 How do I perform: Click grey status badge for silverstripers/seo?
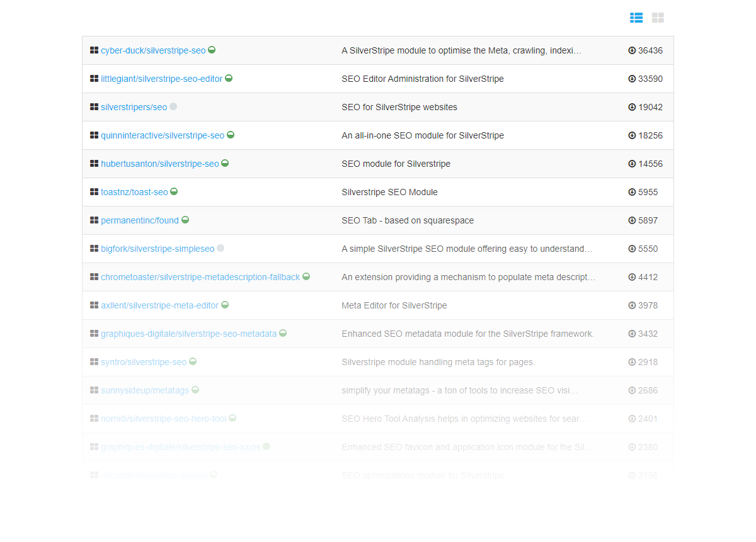[x=173, y=106]
